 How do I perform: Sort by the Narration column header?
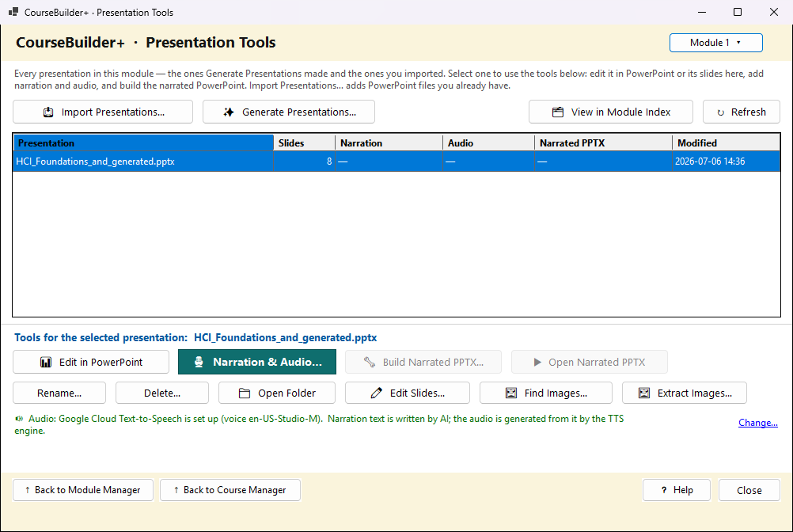pyautogui.click(x=389, y=143)
